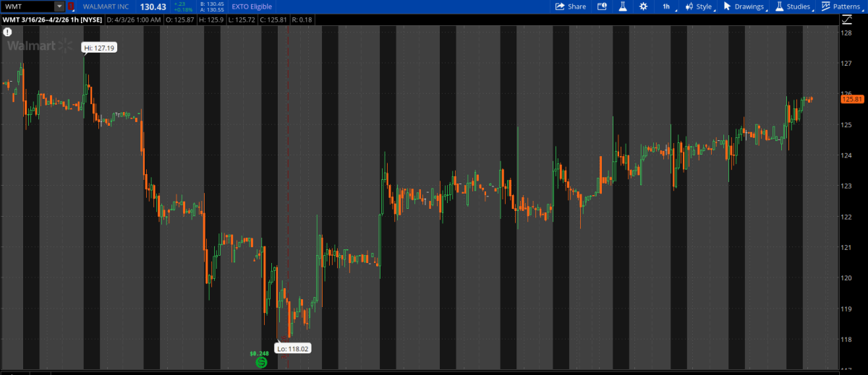The height and width of the screenshot is (375, 868).
Task: Click the 119 price axis label
Action: point(846,309)
